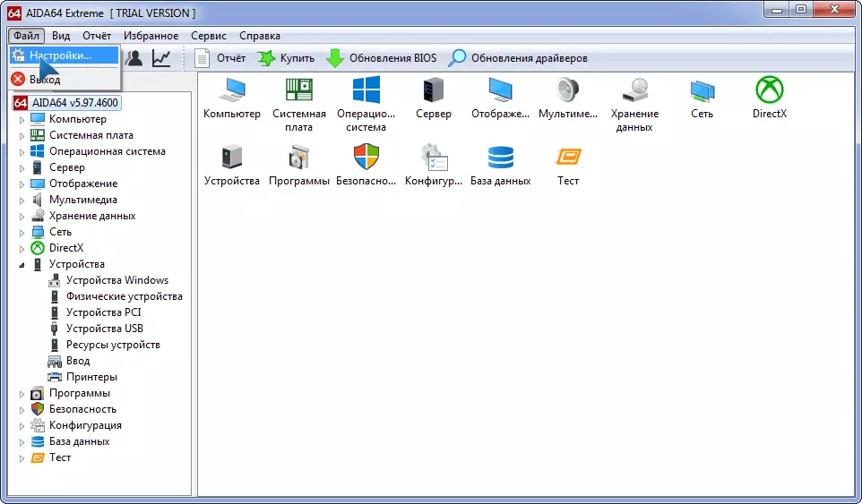Open the Операционная система tile in the main panel
Viewport: 862px width, 504px height.
[x=366, y=105]
